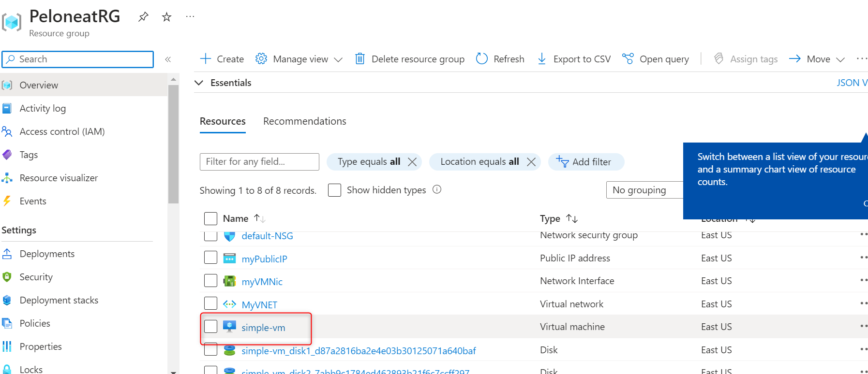Click the Export to CSV download icon
The height and width of the screenshot is (374, 868).
coord(542,58)
